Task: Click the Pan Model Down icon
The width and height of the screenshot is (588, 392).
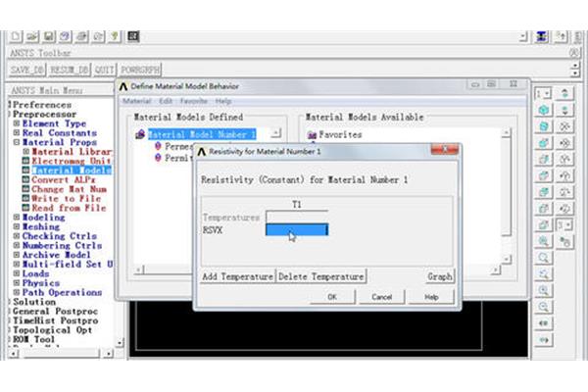Action: [x=564, y=110]
